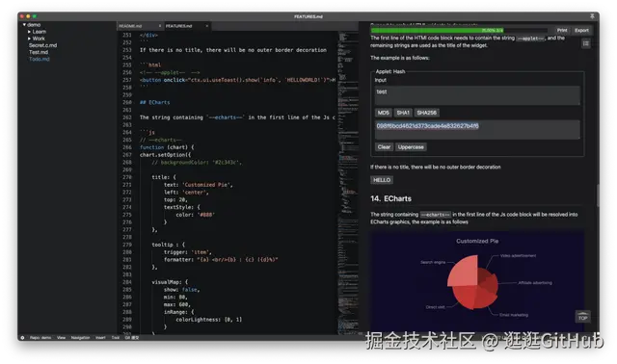The width and height of the screenshot is (617, 364).
Task: Click the hash output text field
Action: (x=477, y=129)
